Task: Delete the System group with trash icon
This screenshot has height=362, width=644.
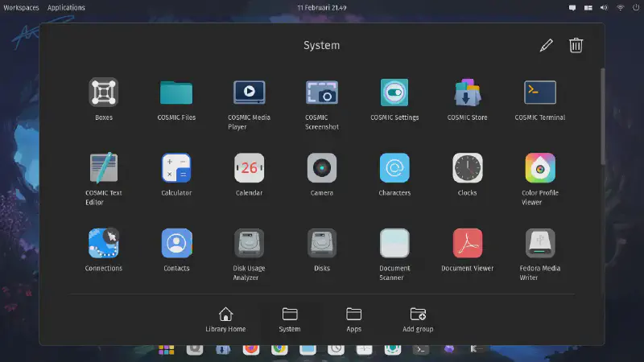Action: point(576,46)
